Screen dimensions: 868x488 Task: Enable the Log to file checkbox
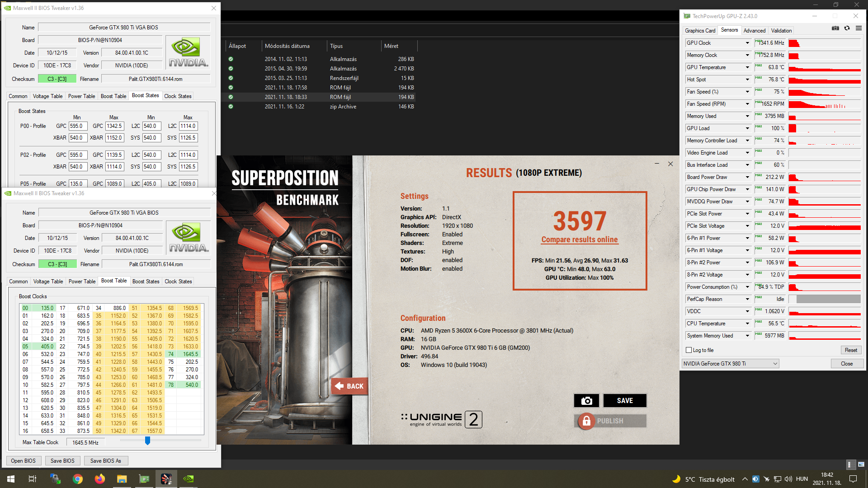pyautogui.click(x=689, y=350)
